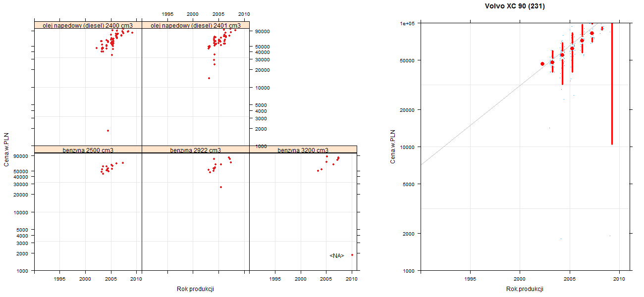Click the lowest red point in the benzyna 2922 panel
Image resolution: width=644 pixels, height=297 pixels.
click(x=221, y=187)
